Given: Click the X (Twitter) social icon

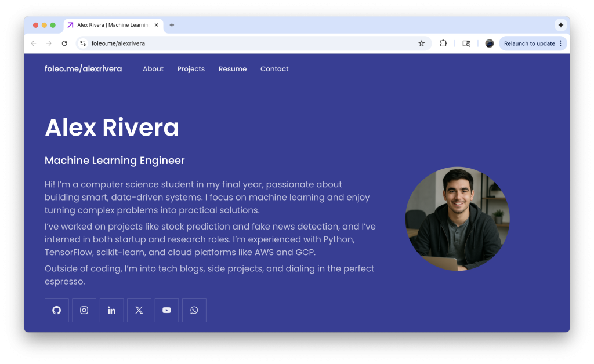Looking at the screenshot, I should click(139, 310).
